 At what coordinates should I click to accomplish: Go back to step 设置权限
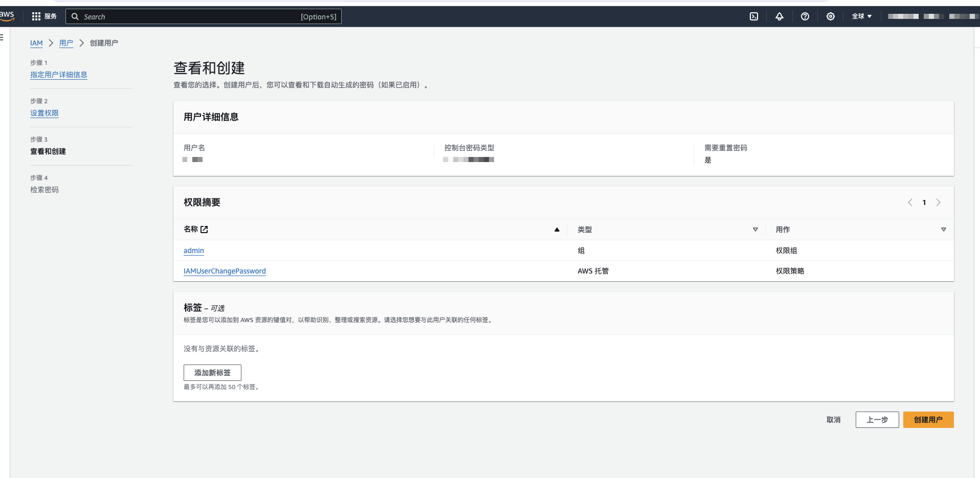(x=44, y=113)
